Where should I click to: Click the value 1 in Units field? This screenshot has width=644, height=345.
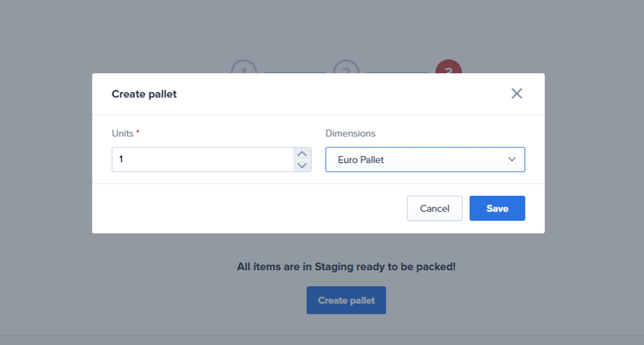click(x=121, y=160)
